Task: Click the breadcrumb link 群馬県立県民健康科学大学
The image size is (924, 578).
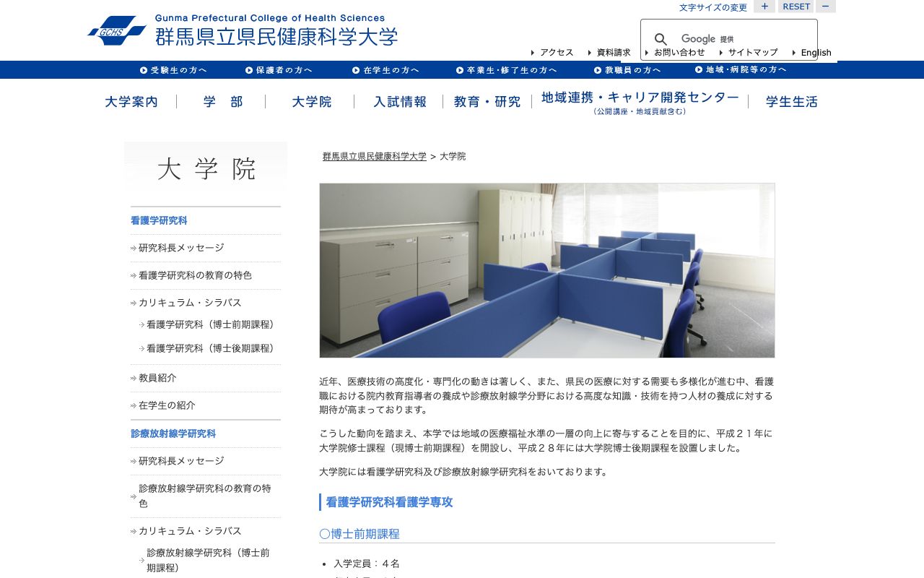Action: [374, 156]
